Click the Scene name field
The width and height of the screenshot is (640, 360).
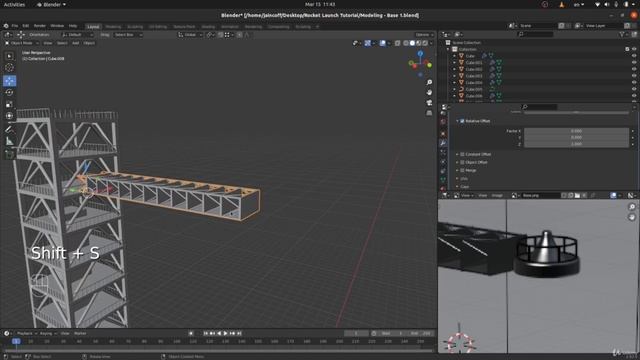(x=534, y=26)
